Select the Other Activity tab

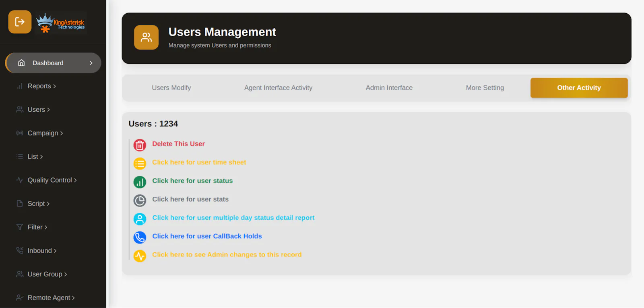pyautogui.click(x=579, y=87)
